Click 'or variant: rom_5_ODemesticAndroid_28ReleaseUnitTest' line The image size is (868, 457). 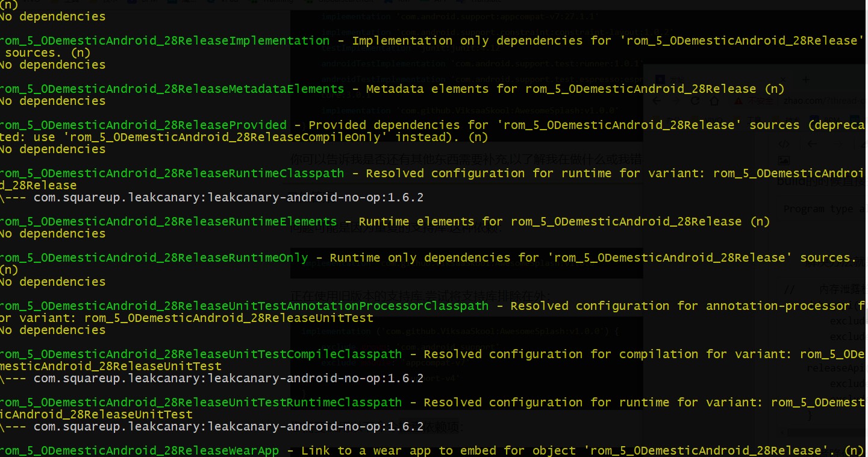click(187, 318)
